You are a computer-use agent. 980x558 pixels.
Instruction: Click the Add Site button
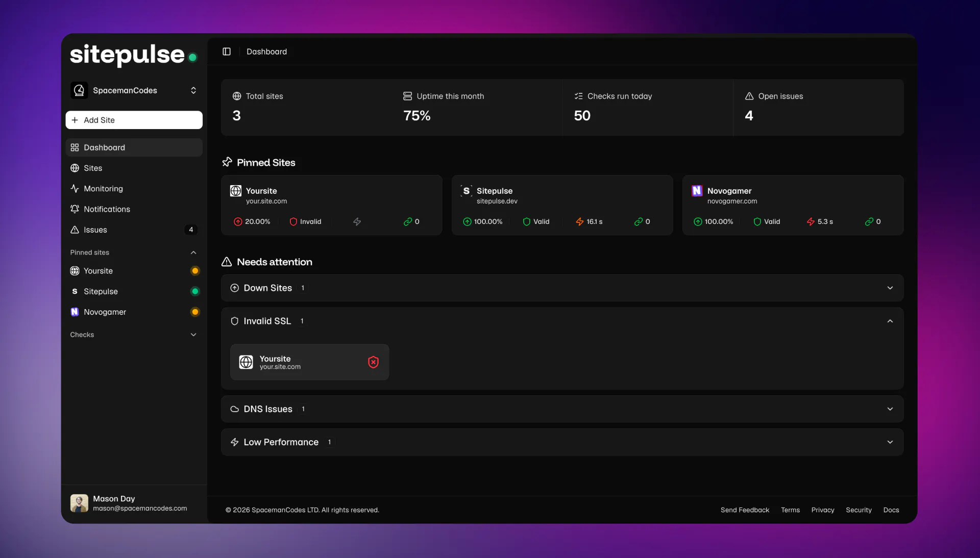(x=134, y=120)
